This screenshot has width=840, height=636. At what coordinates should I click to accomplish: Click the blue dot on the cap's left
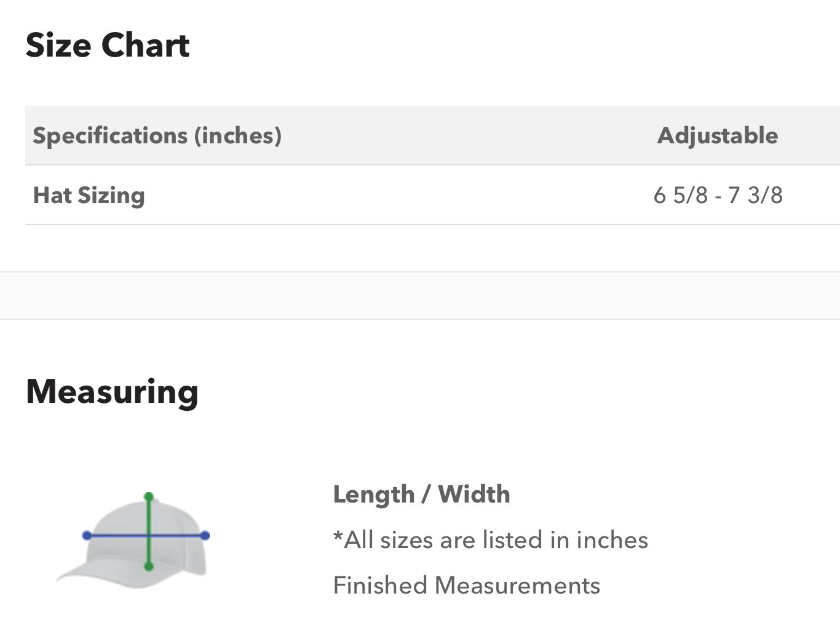click(87, 536)
